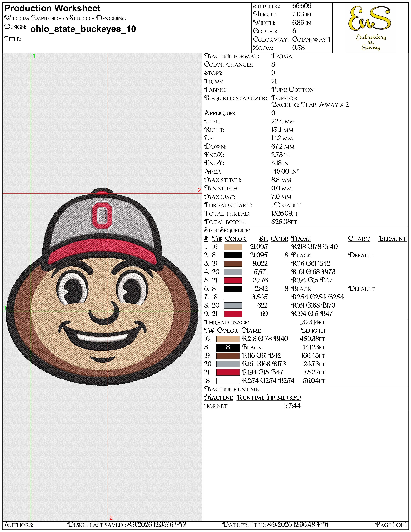
Task: Click the runtime value "1:17:44"
Action: pyautogui.click(x=292, y=406)
